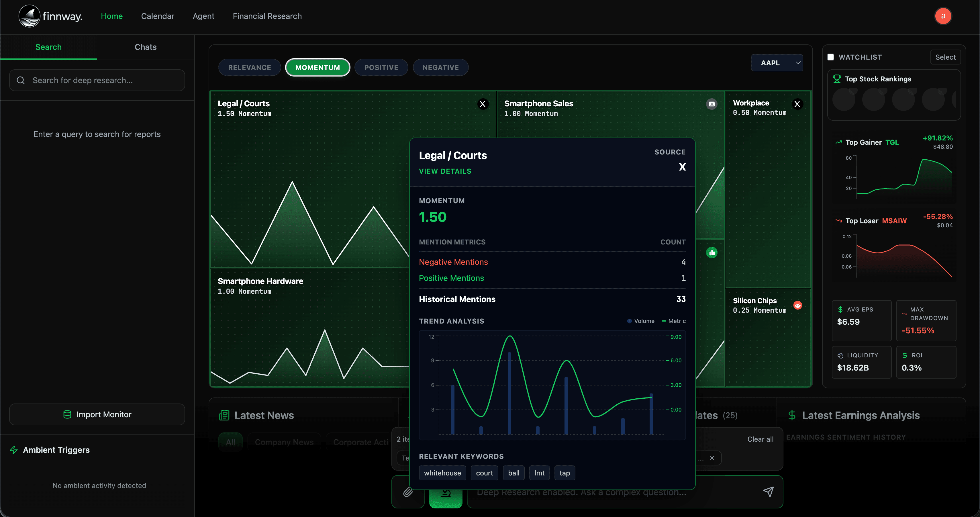The height and width of the screenshot is (517, 980).
Task: Click the X source icon on Legal / Courts tile
Action: click(482, 104)
